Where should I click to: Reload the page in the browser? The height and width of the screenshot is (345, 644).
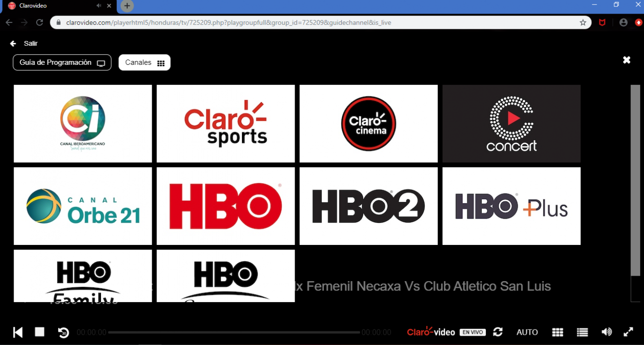40,22
